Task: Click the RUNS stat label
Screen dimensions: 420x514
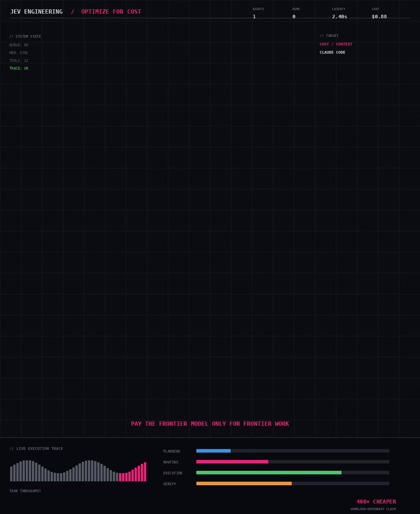Action: tap(296, 9)
